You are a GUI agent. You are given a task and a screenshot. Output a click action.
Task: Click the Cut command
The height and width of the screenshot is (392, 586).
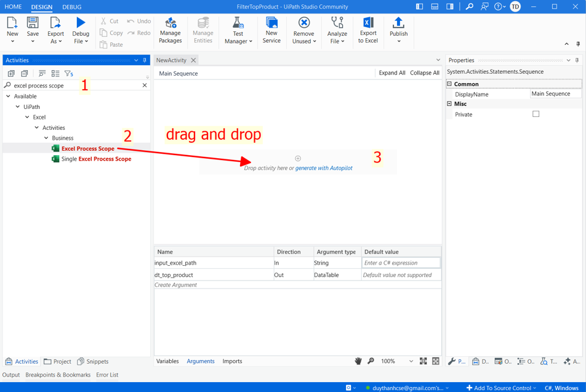[110, 22]
